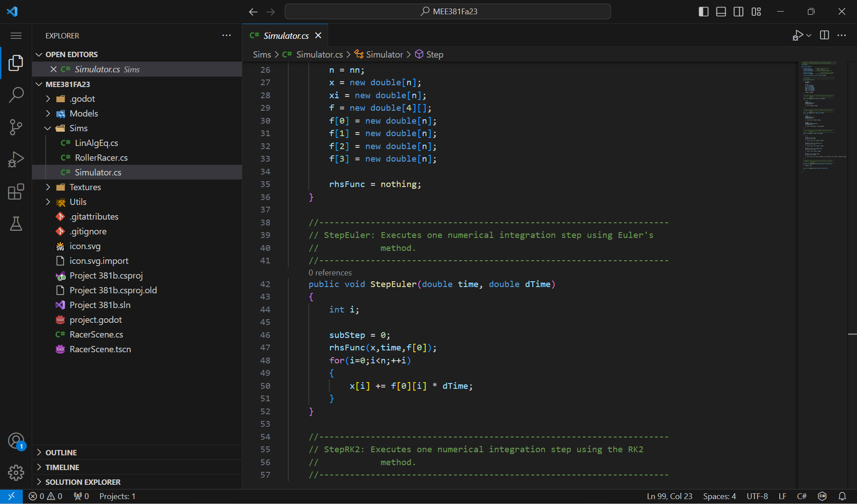Viewport: 857px width, 504px height.
Task: Click the errors and warnings counter
Action: click(45, 496)
